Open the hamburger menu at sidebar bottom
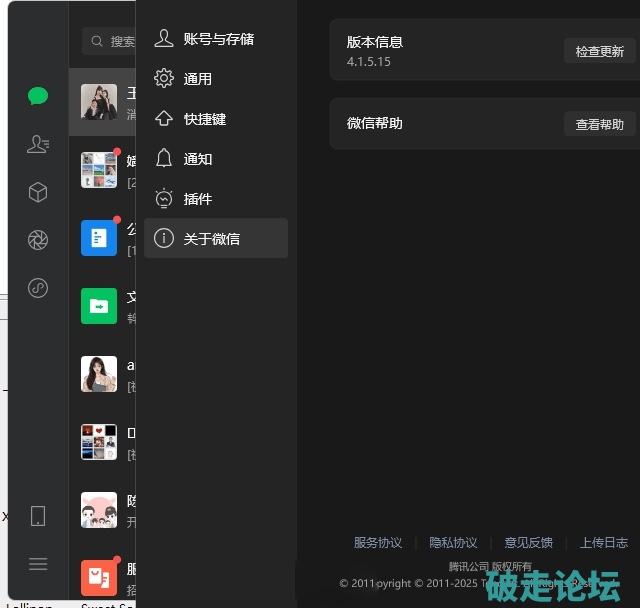 click(38, 564)
